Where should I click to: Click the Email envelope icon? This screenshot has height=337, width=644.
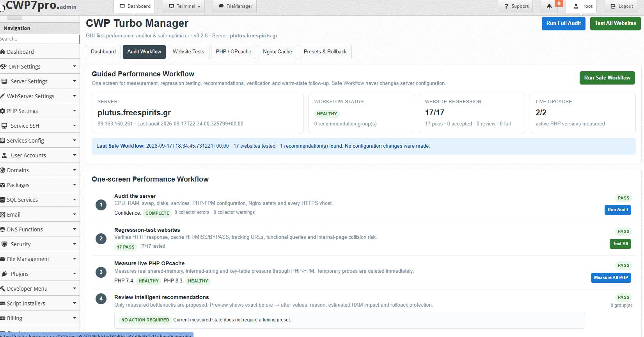tap(3, 215)
